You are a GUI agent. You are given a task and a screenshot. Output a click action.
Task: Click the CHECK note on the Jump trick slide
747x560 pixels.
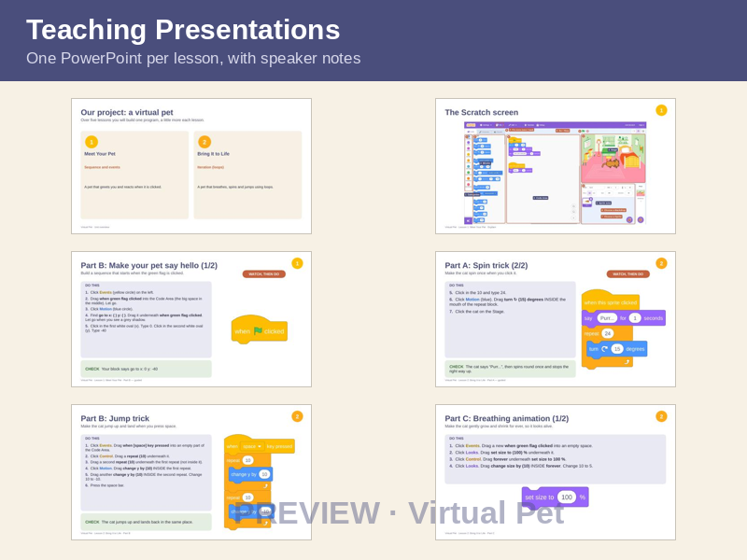click(146, 522)
